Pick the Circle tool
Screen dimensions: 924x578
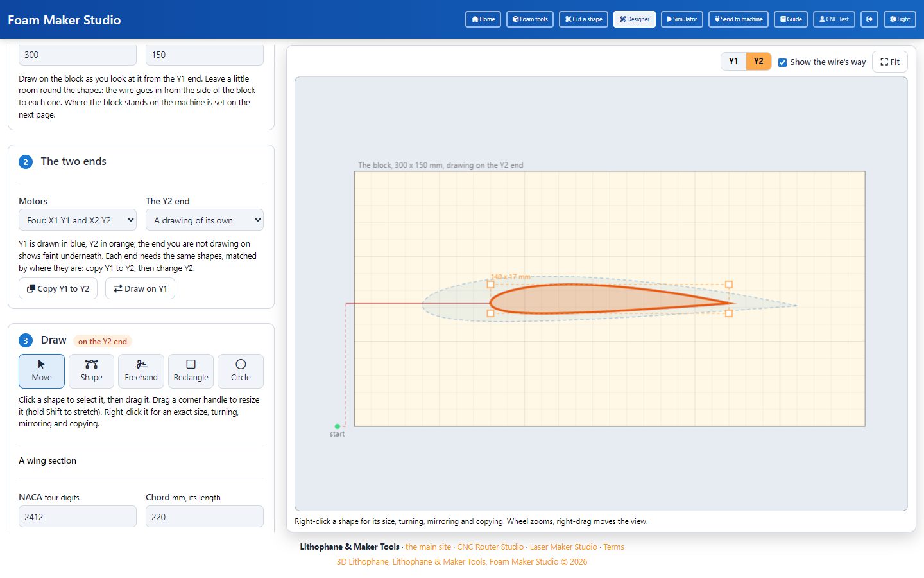point(241,371)
